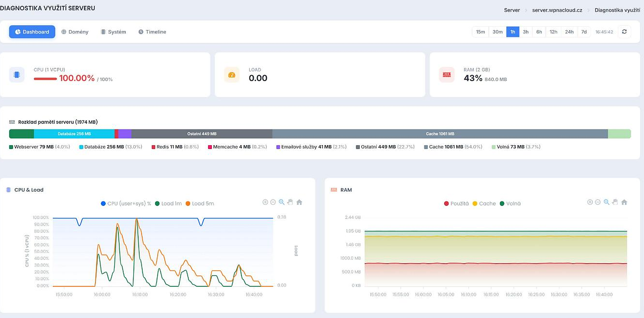This screenshot has width=644, height=318.
Task: Click the gauge icon in the LOAD card
Action: [x=232, y=75]
